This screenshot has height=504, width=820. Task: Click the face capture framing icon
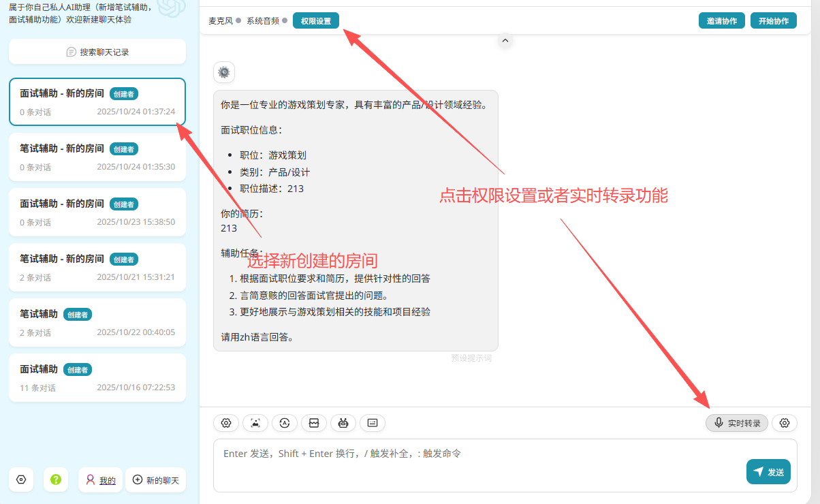coord(255,423)
